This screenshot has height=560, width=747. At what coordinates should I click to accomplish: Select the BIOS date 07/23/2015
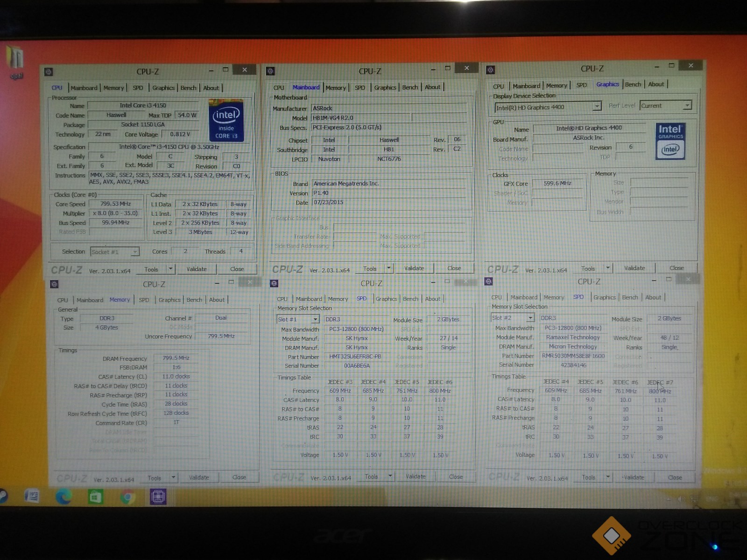coord(389,202)
